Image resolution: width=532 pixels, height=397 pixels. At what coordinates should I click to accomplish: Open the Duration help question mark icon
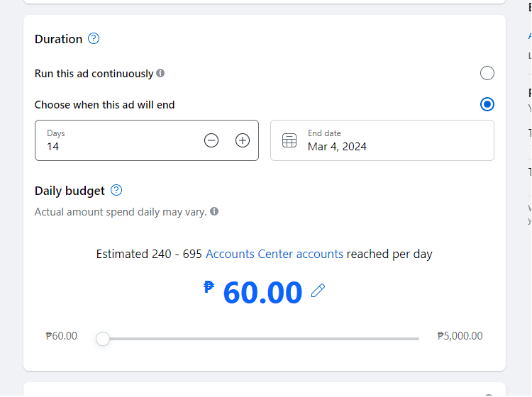94,39
